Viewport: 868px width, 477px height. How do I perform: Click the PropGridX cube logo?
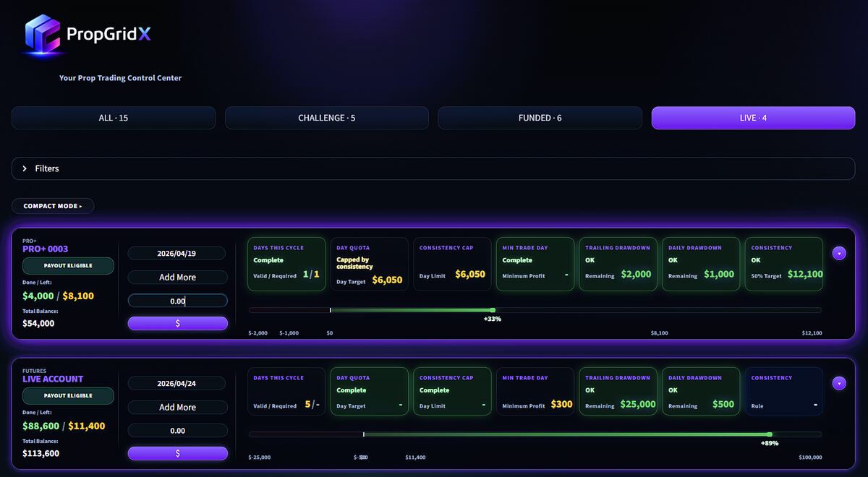tap(43, 35)
